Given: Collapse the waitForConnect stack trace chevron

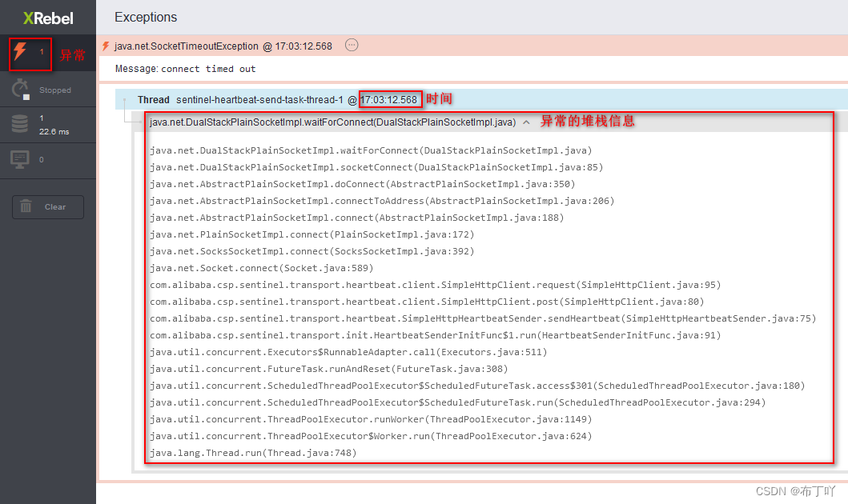Looking at the screenshot, I should pyautogui.click(x=526, y=122).
